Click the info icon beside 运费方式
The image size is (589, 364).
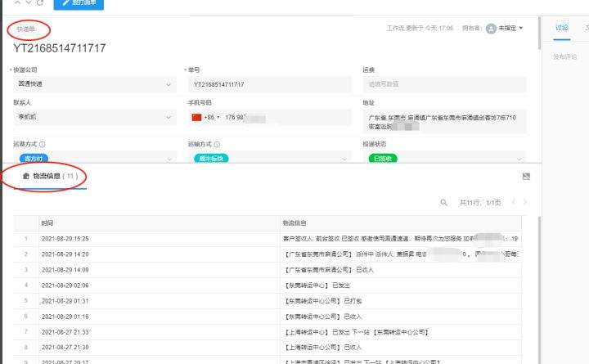click(42, 144)
